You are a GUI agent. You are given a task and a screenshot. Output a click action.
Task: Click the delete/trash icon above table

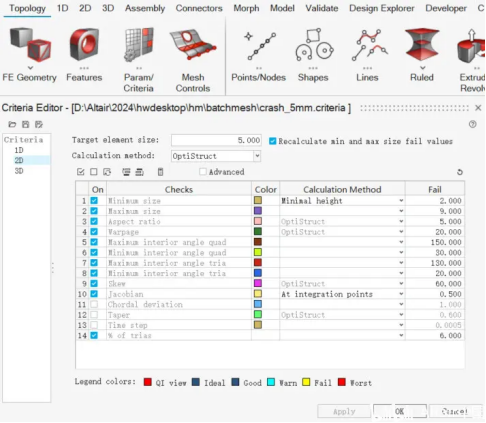coord(160,172)
